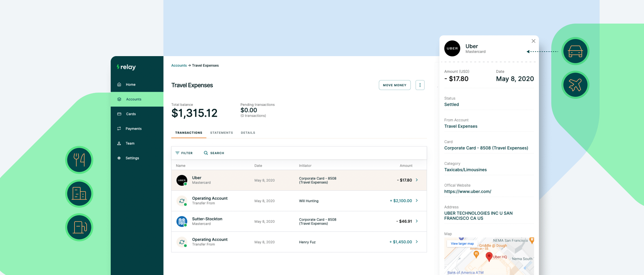Click the Home house icon

click(119, 84)
